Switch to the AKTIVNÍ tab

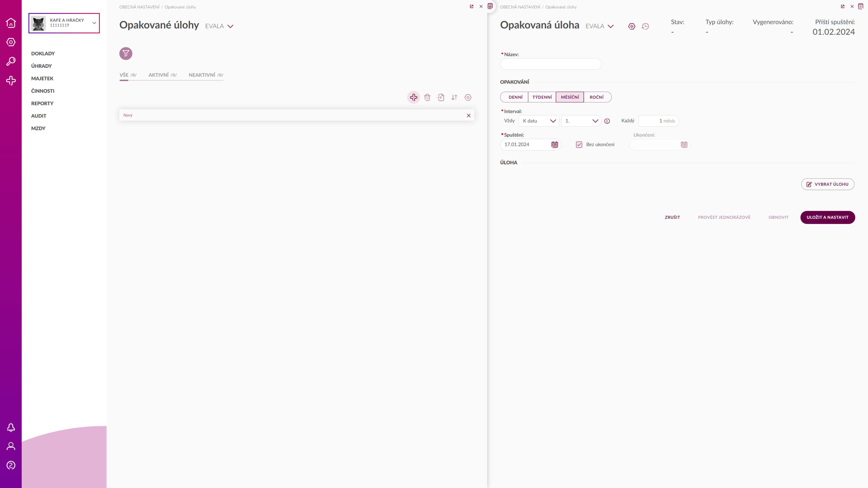click(x=163, y=75)
